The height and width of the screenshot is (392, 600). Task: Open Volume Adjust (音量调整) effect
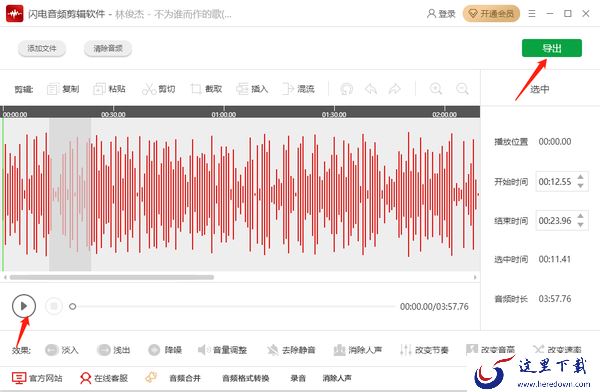tap(222, 350)
